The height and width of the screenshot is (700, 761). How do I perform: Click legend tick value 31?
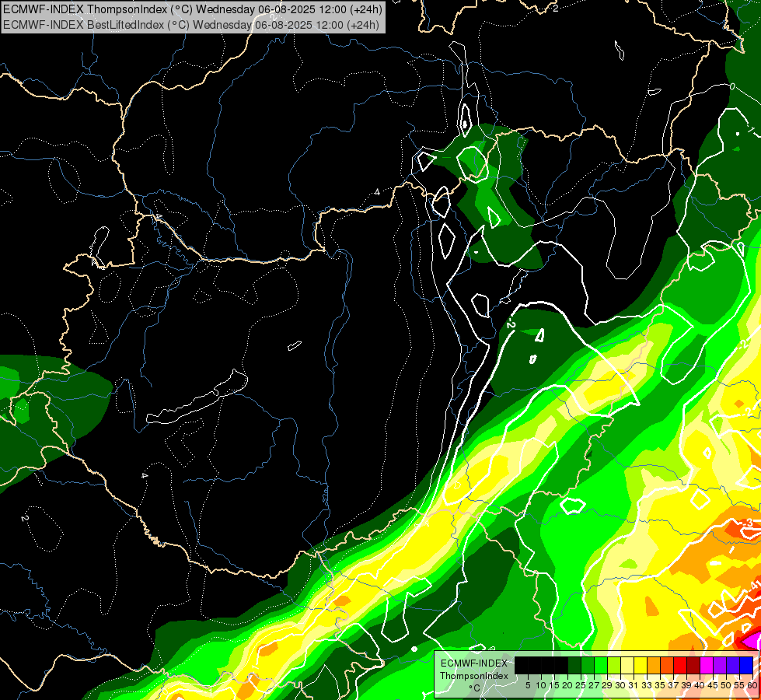click(x=634, y=685)
